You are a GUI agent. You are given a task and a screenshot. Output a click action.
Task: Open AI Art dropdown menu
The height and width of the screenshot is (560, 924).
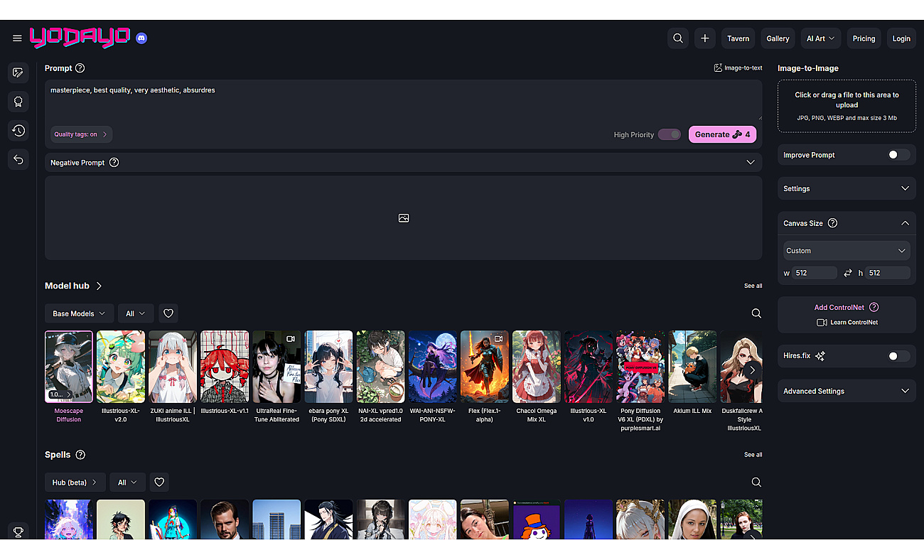coord(821,38)
